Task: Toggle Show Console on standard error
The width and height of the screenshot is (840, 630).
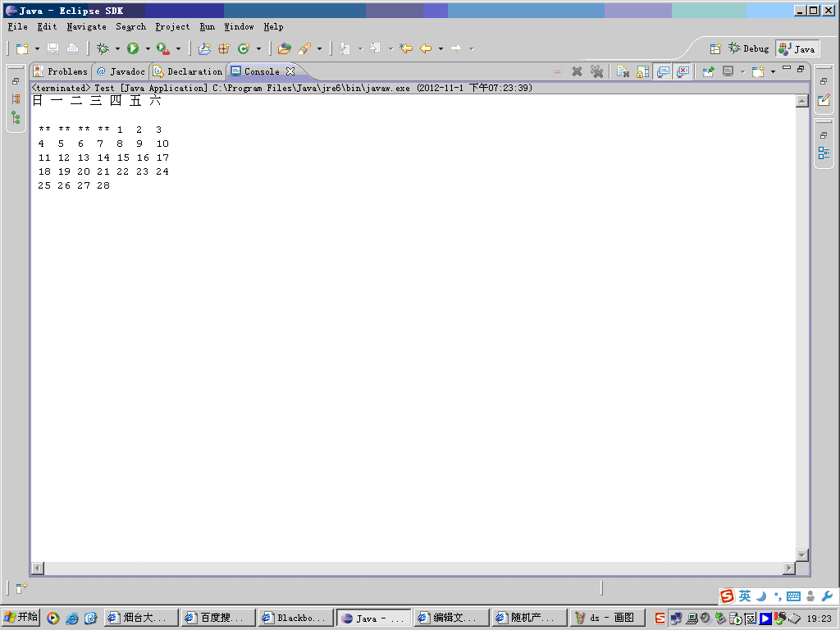Action: (682, 71)
